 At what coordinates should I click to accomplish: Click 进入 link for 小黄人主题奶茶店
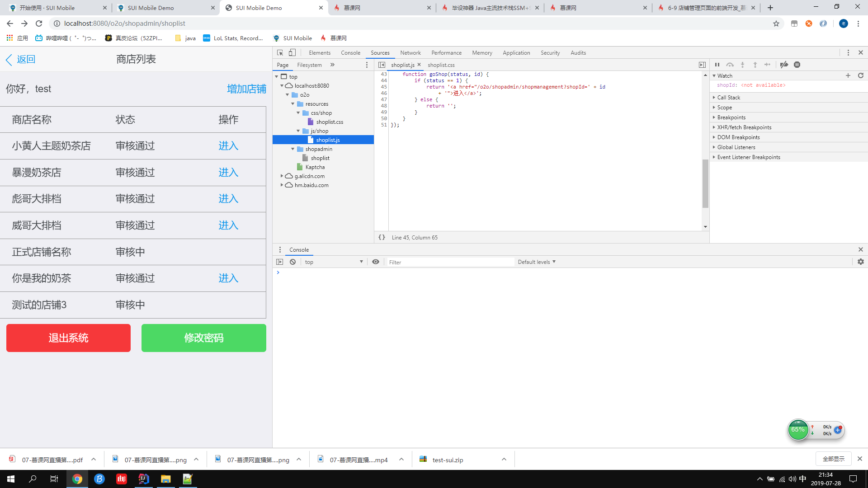228,145
